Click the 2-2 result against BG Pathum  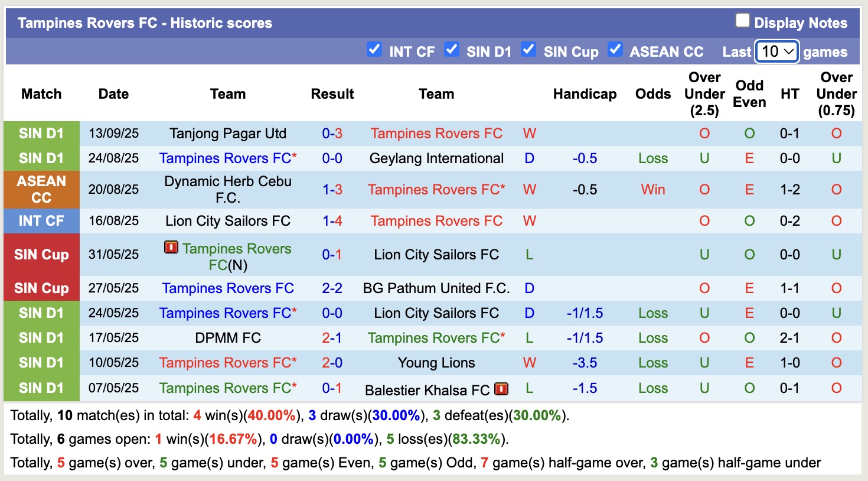click(332, 288)
